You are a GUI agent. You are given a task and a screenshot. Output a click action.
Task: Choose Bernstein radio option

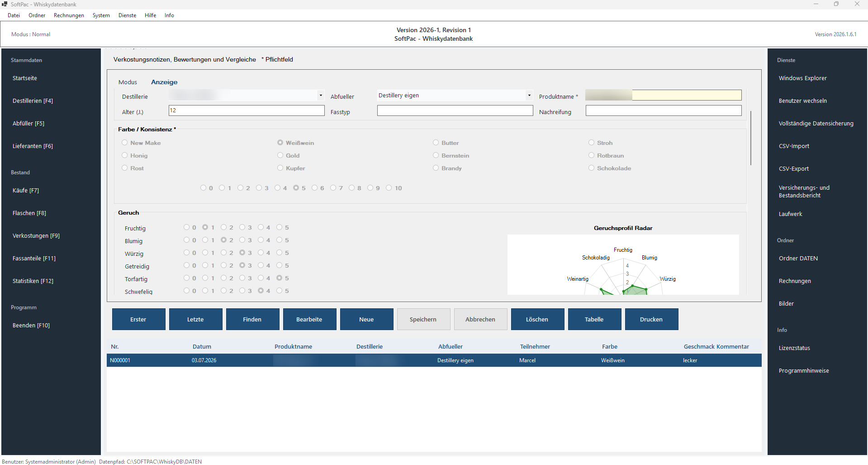(436, 155)
